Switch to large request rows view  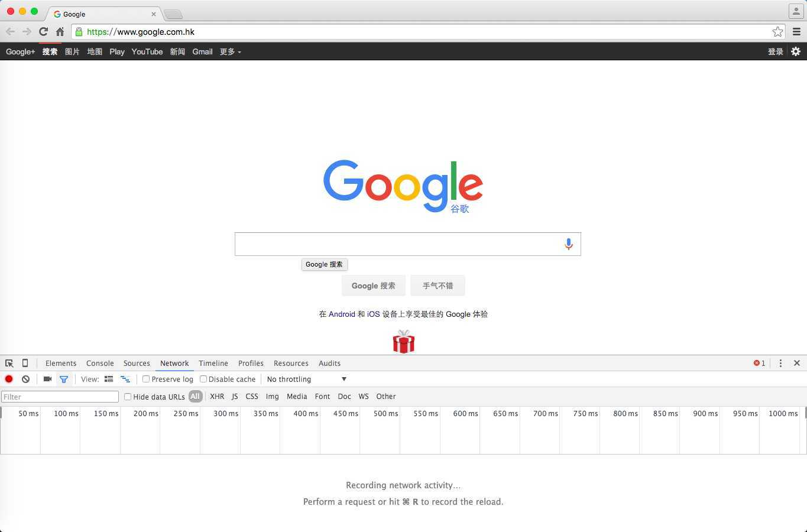[x=109, y=379]
